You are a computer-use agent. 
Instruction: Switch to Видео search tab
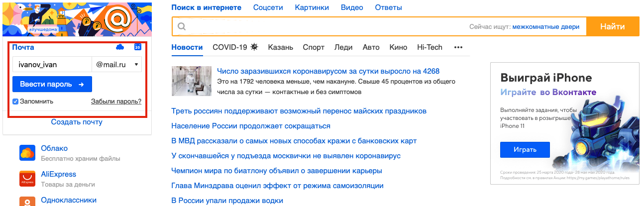352,7
